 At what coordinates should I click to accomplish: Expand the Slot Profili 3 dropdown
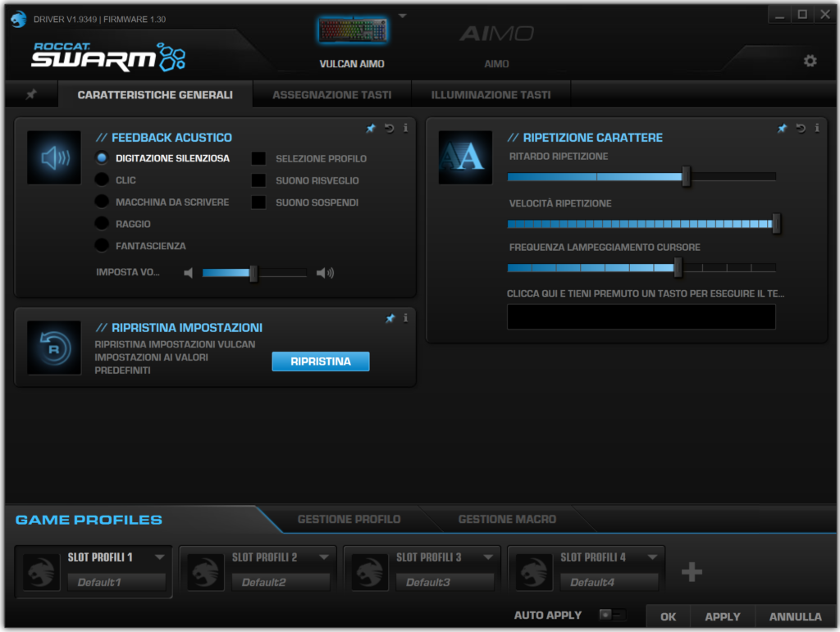pos(488,557)
